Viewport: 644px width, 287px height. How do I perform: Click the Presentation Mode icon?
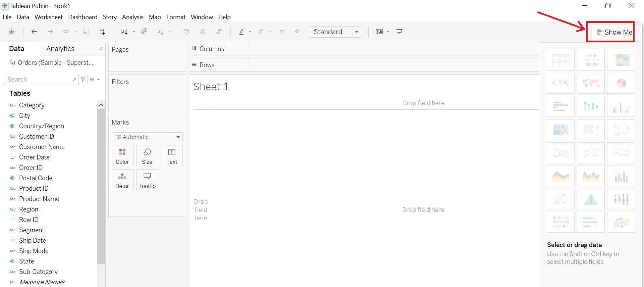399,32
